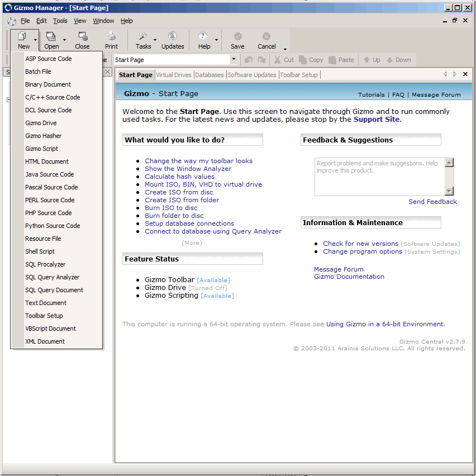The image size is (476, 476).
Task: Click inside the feedback suggestions text box
Action: click(x=379, y=177)
